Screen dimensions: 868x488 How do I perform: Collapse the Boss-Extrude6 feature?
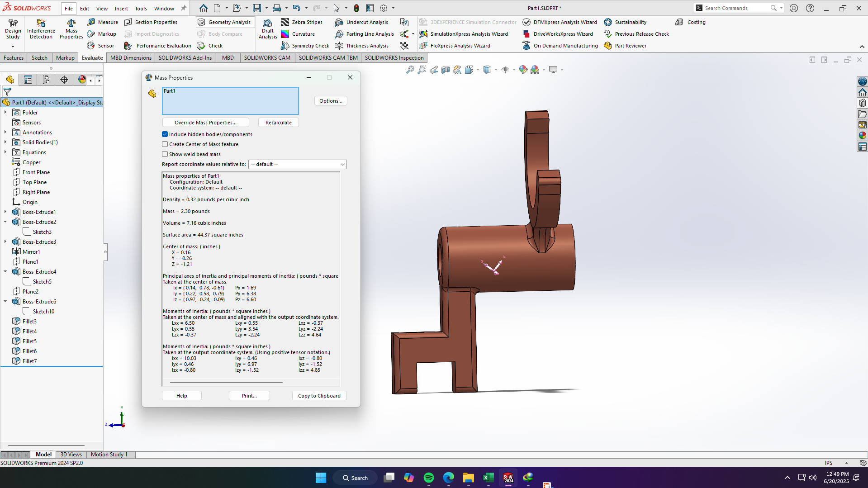[x=5, y=302]
